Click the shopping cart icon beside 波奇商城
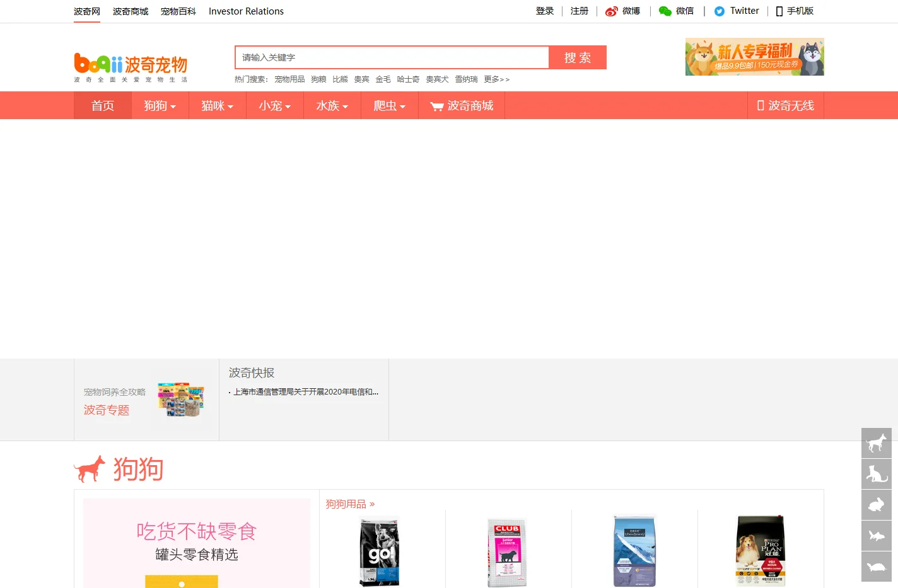 pyautogui.click(x=436, y=107)
